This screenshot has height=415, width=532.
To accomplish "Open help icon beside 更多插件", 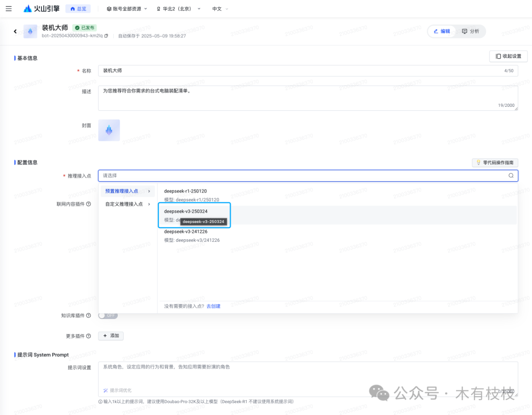I will point(89,336).
